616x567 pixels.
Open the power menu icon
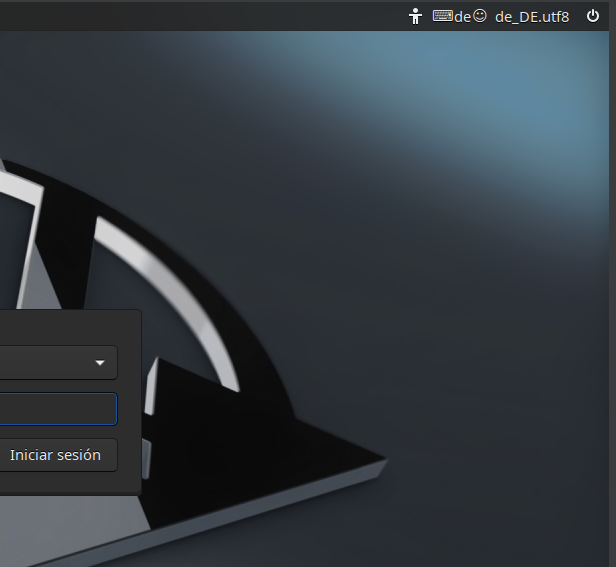pyautogui.click(x=593, y=16)
